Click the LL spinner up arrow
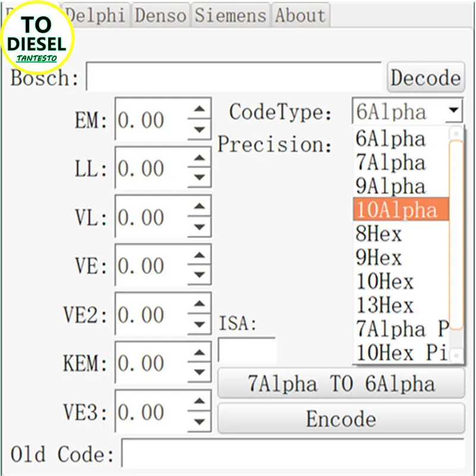 [200, 159]
